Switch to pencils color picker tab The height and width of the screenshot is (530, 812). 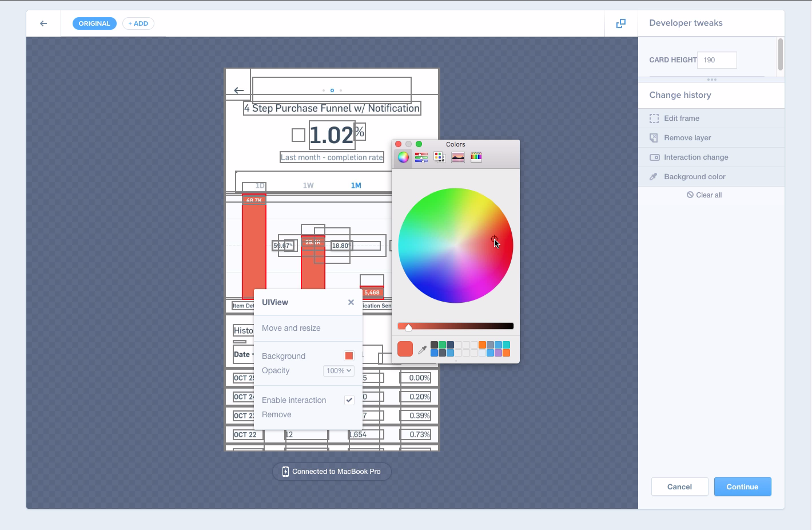click(476, 157)
